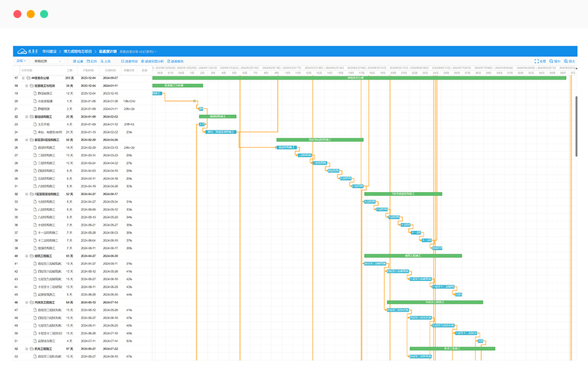Click the 进度报告 progress report icon
588x372 pixels.
pos(175,61)
